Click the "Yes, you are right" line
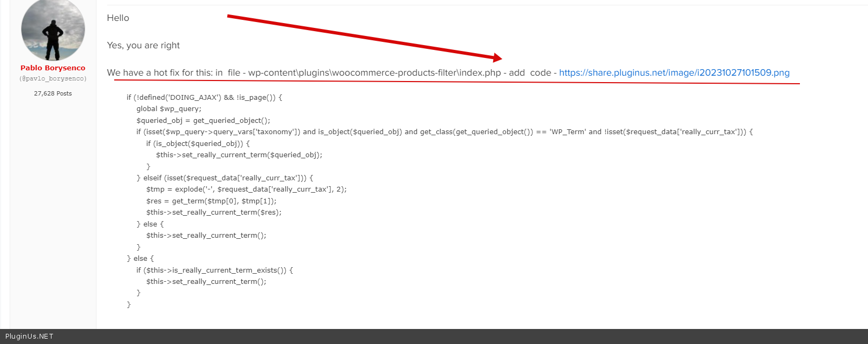Viewport: 868px width, 344px height. [143, 46]
